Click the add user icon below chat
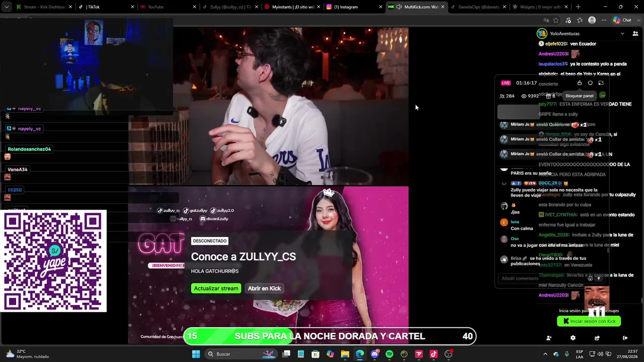This screenshot has height=362, width=644. point(549,338)
